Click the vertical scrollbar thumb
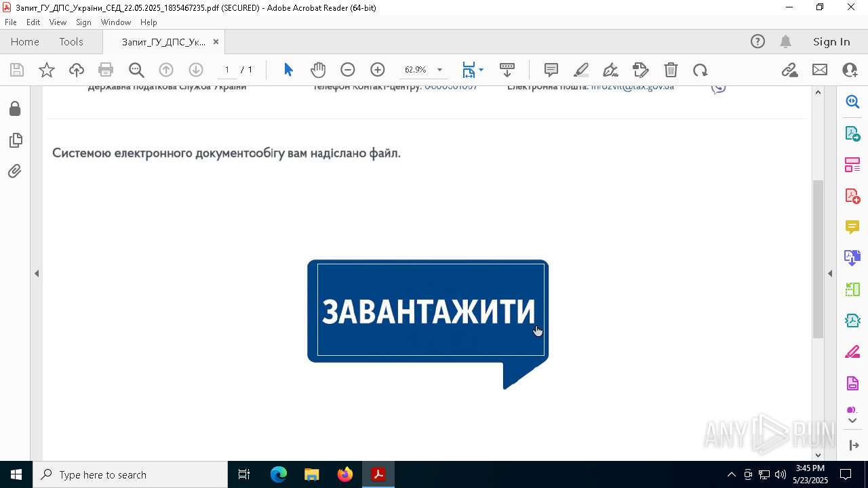 pos(818,259)
